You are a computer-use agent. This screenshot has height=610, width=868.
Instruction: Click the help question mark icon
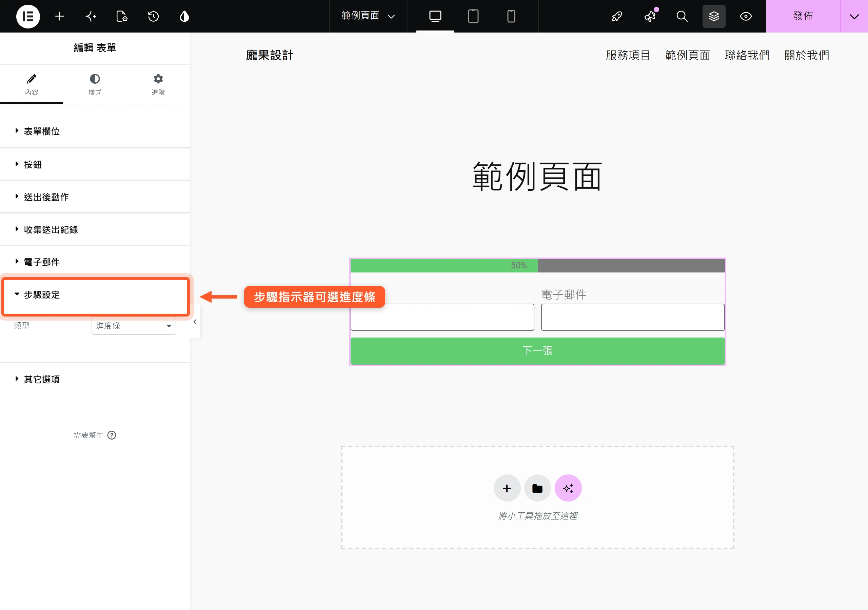tap(112, 435)
